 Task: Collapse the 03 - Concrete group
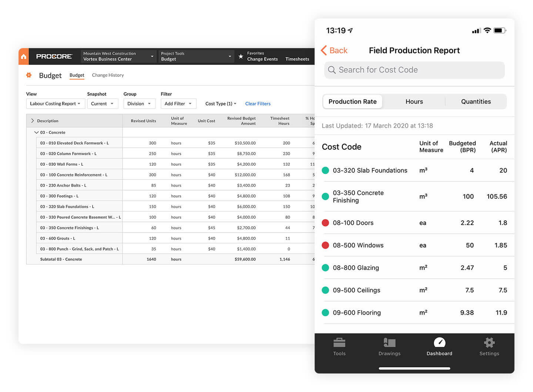coord(36,132)
